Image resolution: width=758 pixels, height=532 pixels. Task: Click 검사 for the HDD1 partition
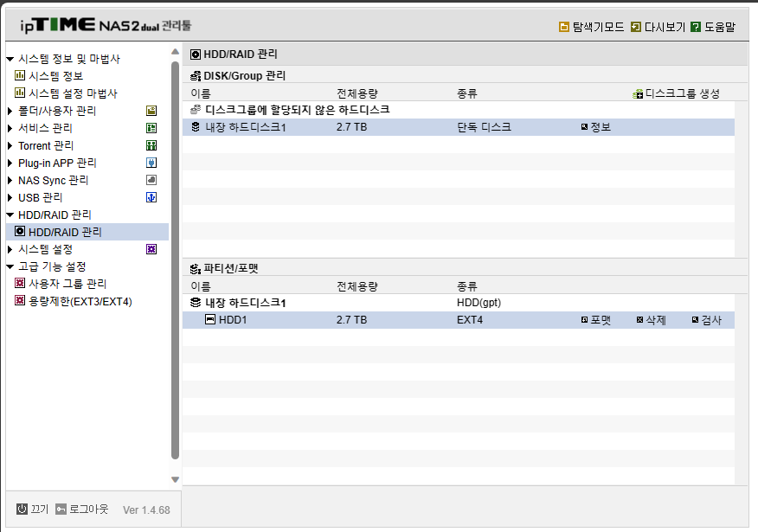[707, 320]
